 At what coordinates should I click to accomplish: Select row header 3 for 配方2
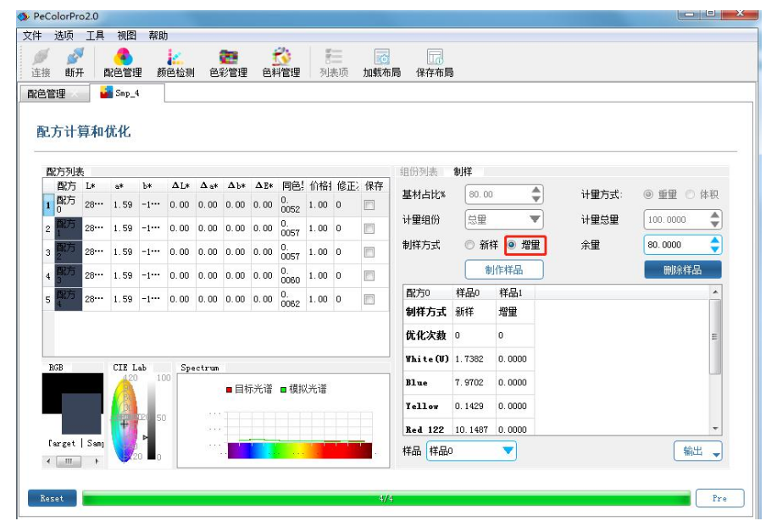pyautogui.click(x=48, y=252)
